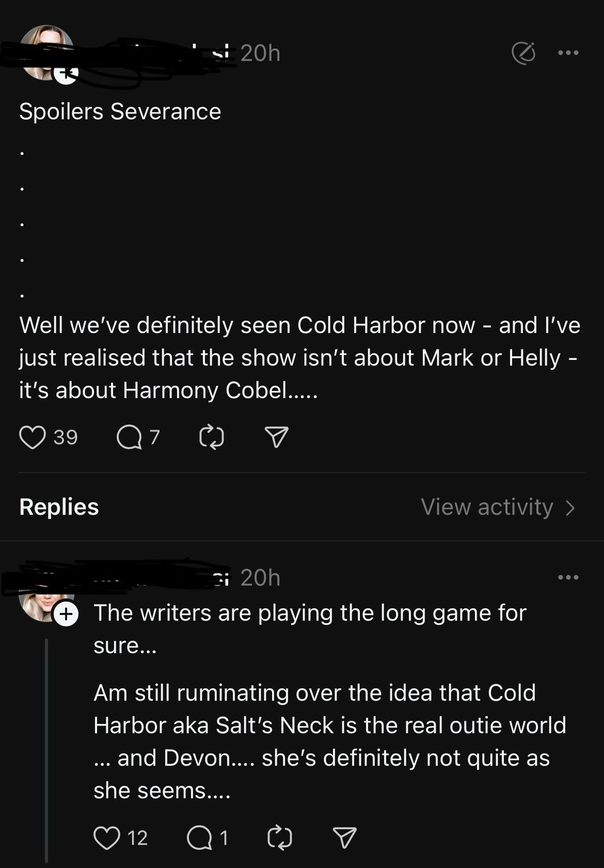604x868 pixels.
Task: Open View activity for this post
Action: (487, 507)
